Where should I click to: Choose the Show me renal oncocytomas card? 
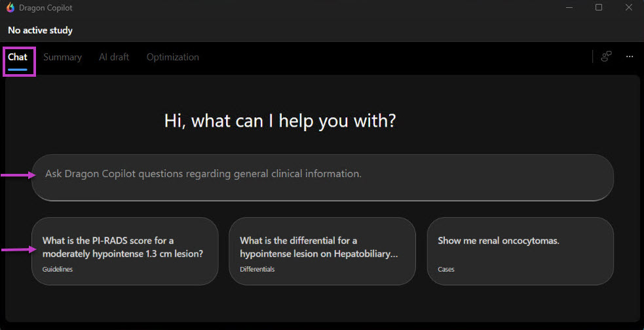pos(520,251)
